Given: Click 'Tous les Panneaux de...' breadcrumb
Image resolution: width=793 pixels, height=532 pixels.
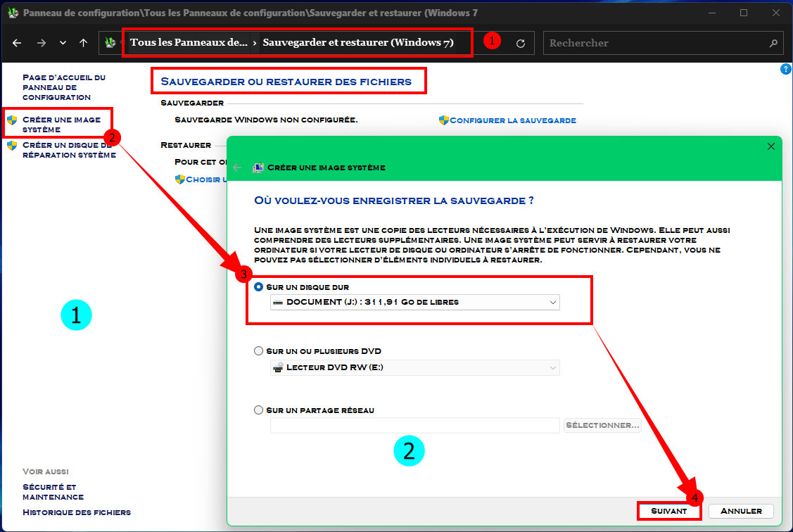Looking at the screenshot, I should [189, 42].
